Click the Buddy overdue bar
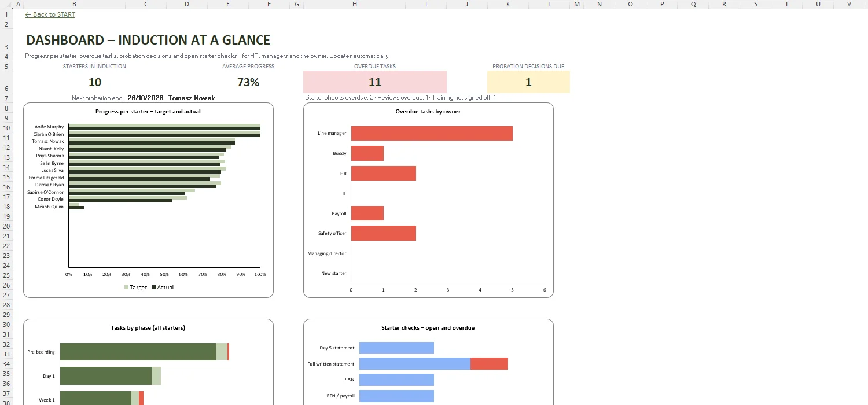The image size is (868, 405). click(367, 153)
